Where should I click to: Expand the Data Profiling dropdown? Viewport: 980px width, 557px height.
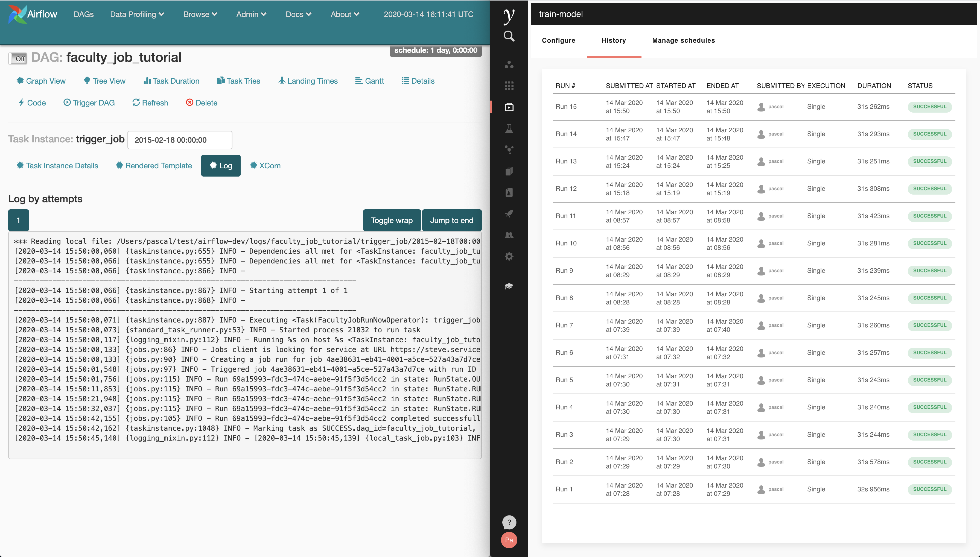(x=137, y=14)
